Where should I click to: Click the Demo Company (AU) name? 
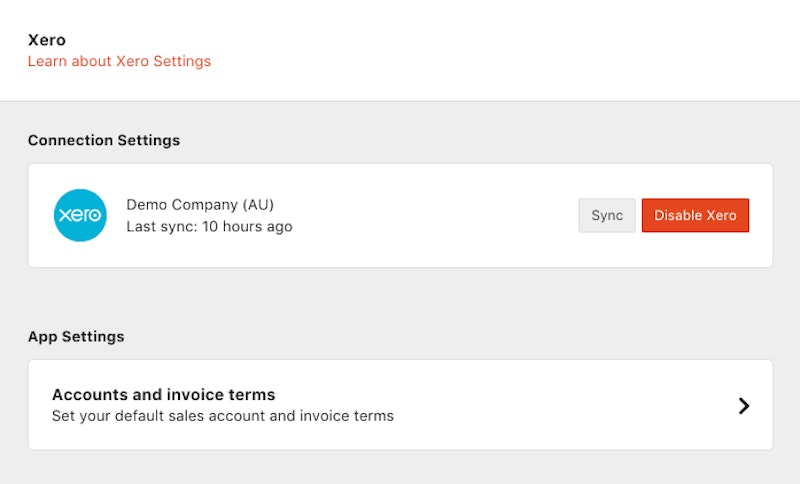[200, 204]
